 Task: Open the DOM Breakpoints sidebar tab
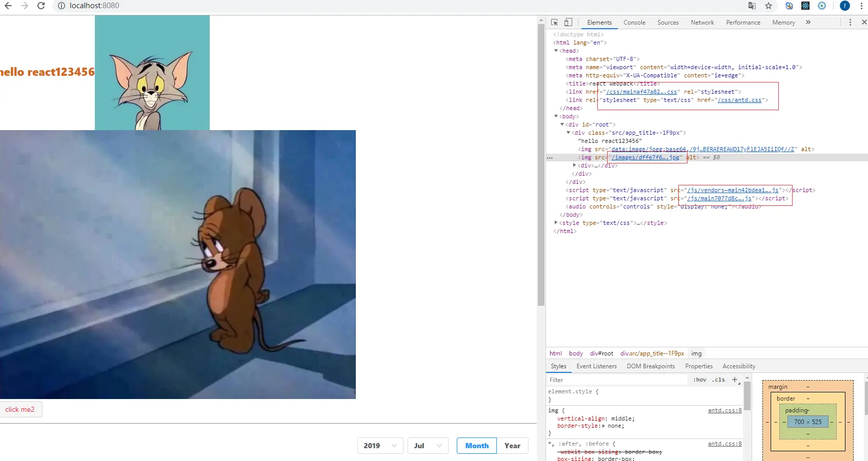click(651, 366)
